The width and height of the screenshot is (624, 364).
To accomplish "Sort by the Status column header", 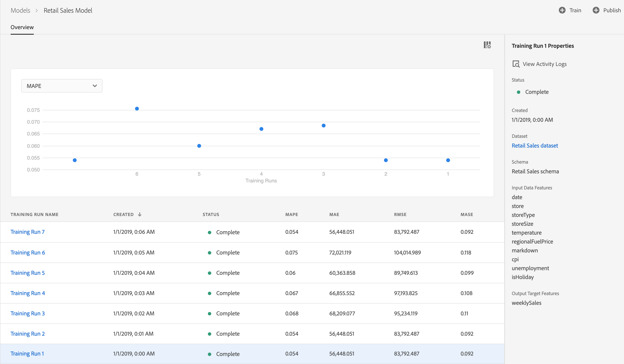I will click(x=211, y=214).
